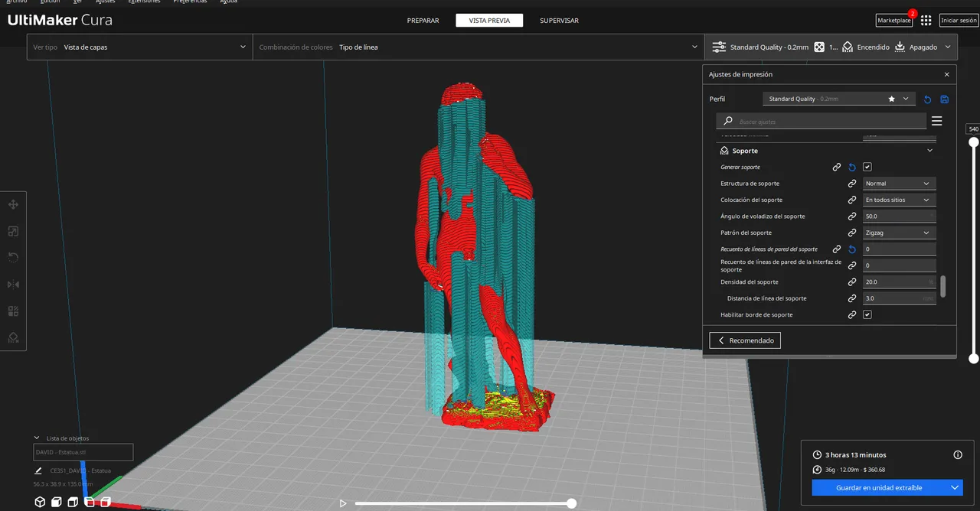980x511 pixels.
Task: Edit the Densidad del soporte value 20.0
Action: pyautogui.click(x=899, y=282)
